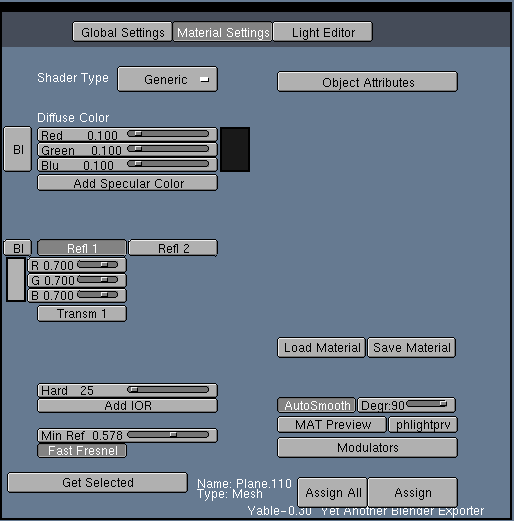514x521 pixels.
Task: Click Add Specular Color
Action: (x=127, y=183)
